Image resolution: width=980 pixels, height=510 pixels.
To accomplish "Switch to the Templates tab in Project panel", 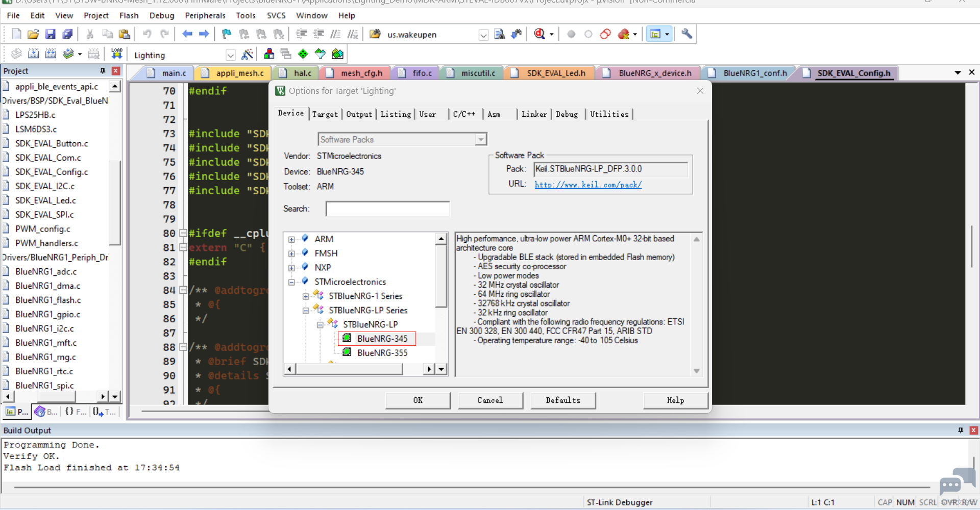I will pos(105,412).
